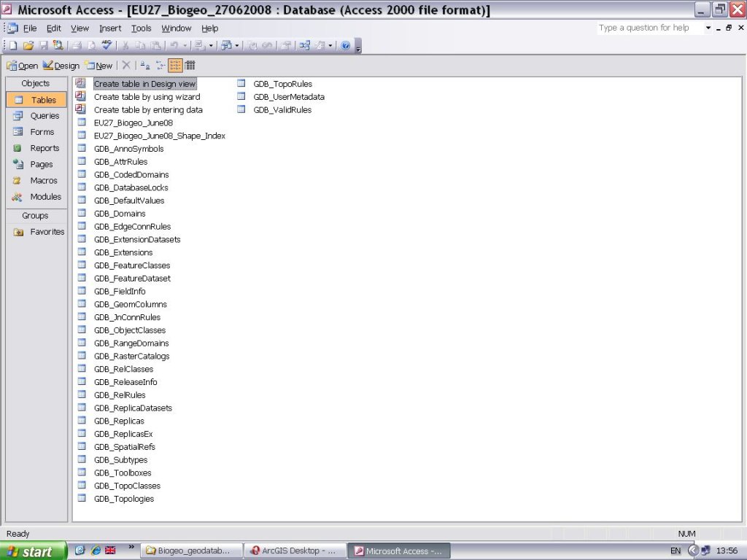Click the Print toolbar icon
This screenshot has width=747, height=560.
(77, 45)
